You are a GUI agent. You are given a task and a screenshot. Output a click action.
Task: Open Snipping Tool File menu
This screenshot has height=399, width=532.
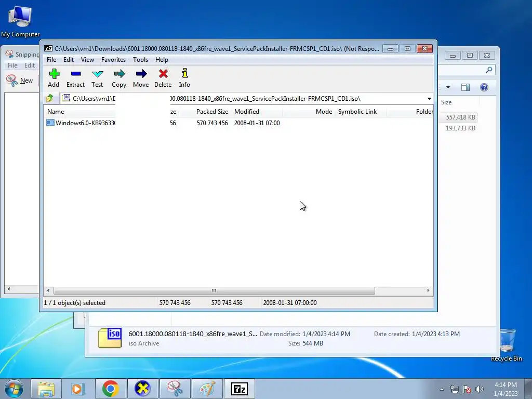[x=12, y=65]
